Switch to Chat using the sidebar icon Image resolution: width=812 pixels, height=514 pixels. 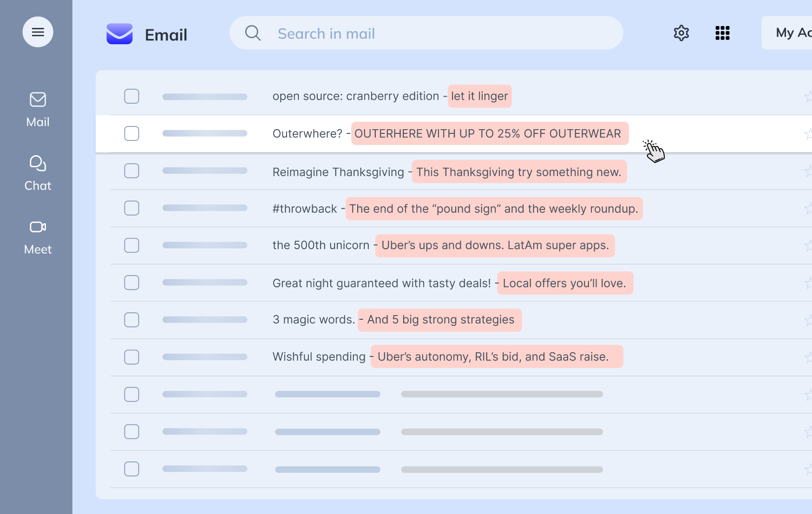pos(37,164)
